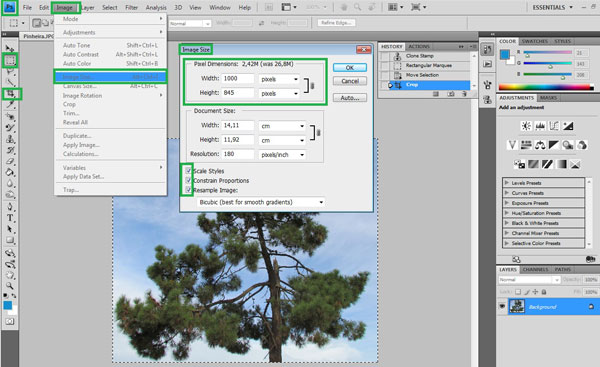
Task: Click Cancel in Image Size dialog
Action: (x=350, y=81)
